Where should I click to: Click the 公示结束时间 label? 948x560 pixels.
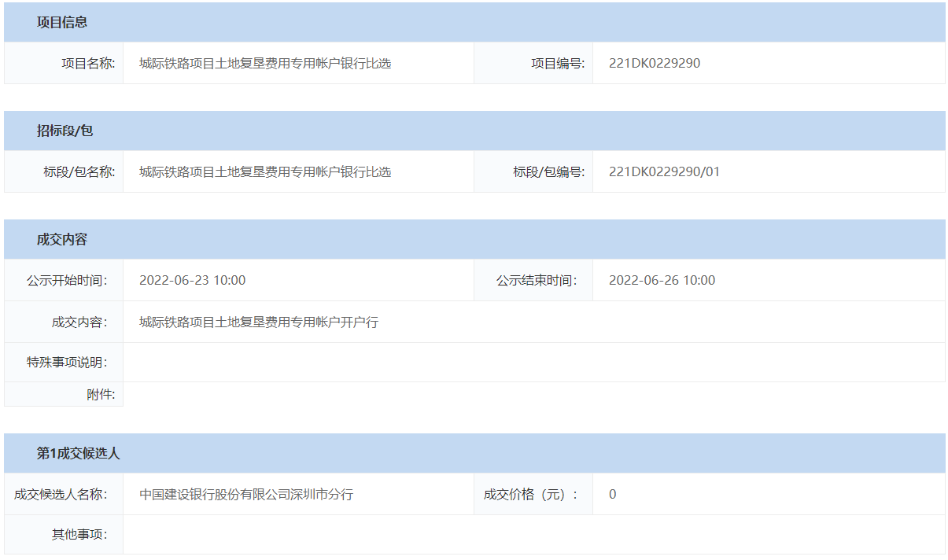click(536, 280)
